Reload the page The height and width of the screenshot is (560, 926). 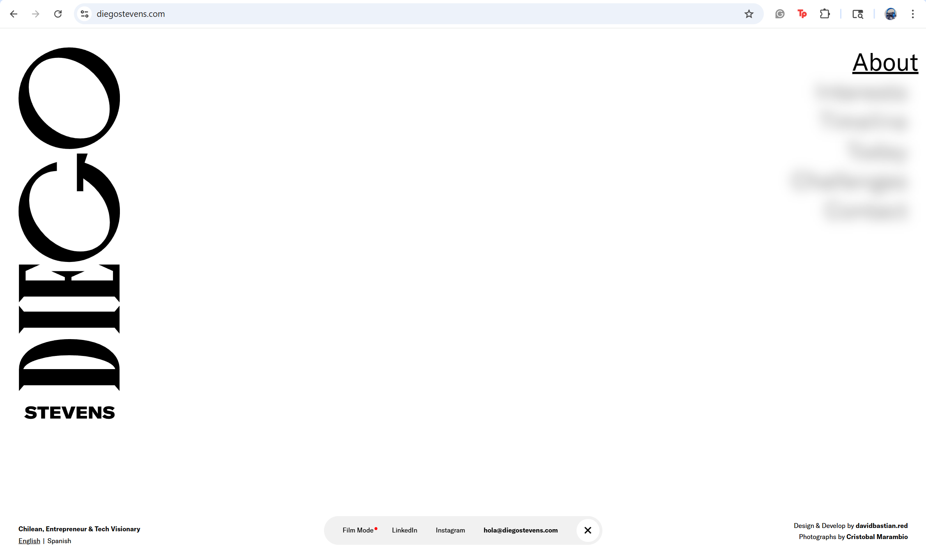(58, 14)
